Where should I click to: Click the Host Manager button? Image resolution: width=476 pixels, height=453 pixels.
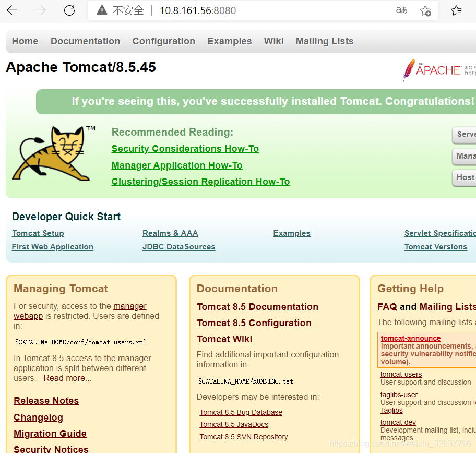pos(464,177)
